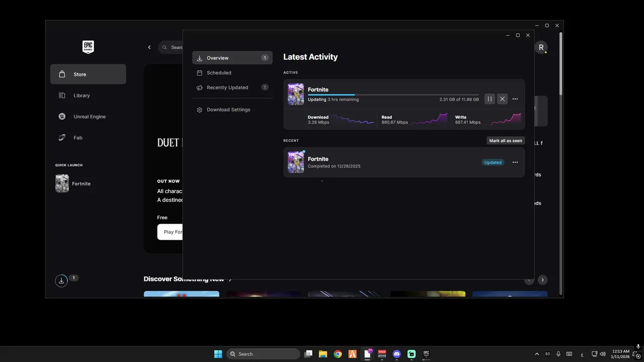The height and width of the screenshot is (362, 644).
Task: Open the user profile avatar R
Action: click(541, 47)
